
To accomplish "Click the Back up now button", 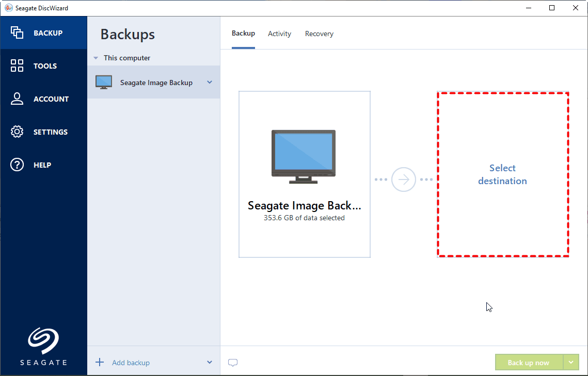I will click(528, 363).
